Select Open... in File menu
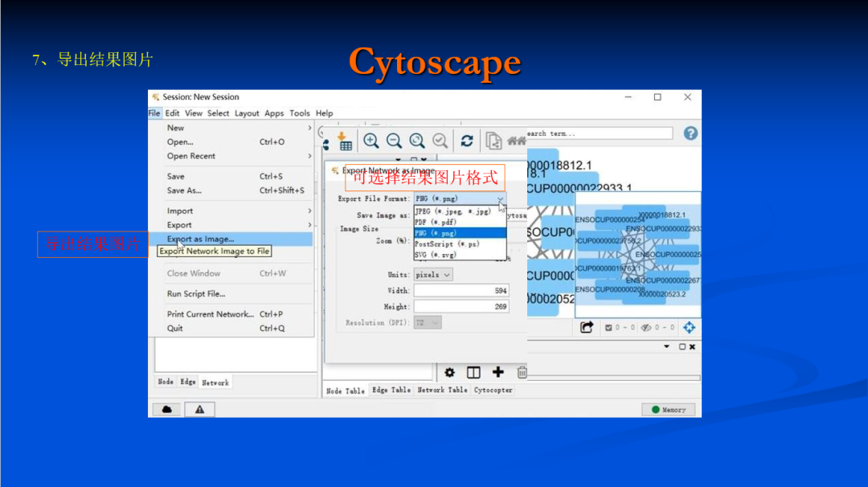 (231, 142)
